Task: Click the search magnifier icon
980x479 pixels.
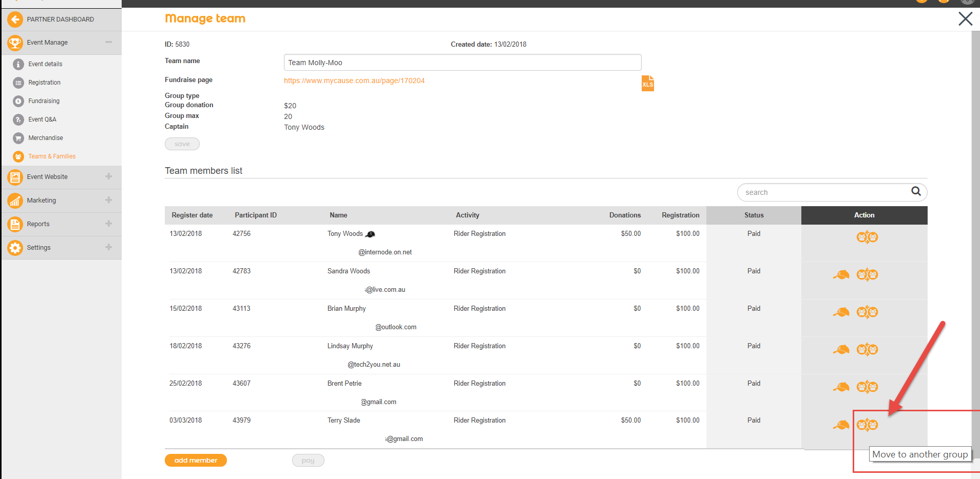Action: pos(916,191)
